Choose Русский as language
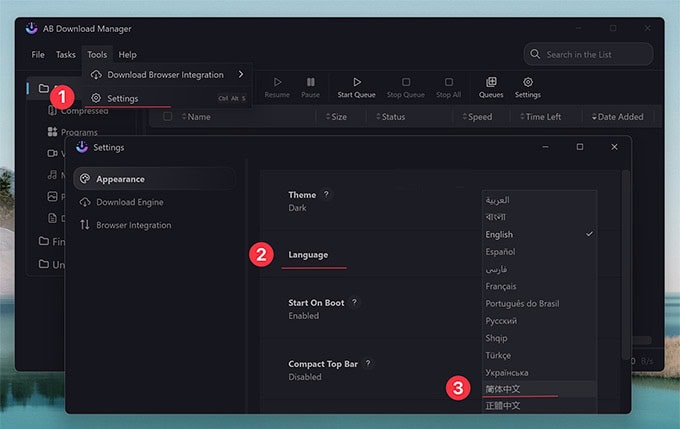 (539, 321)
